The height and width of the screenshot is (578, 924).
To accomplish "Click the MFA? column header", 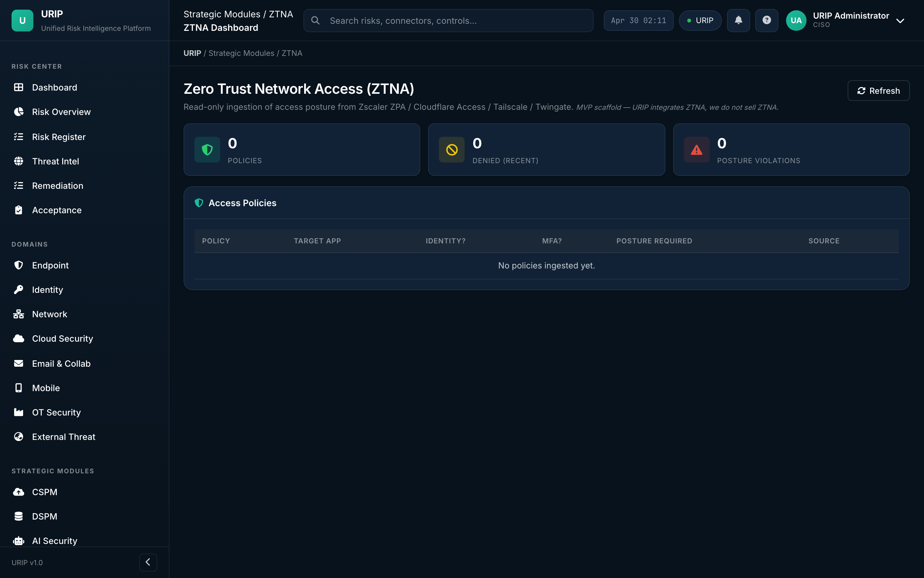I will 552,241.
